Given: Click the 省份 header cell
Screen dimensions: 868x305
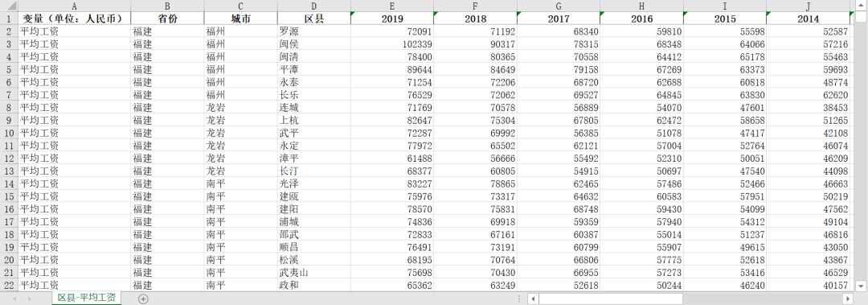Looking at the screenshot, I should pos(167,19).
